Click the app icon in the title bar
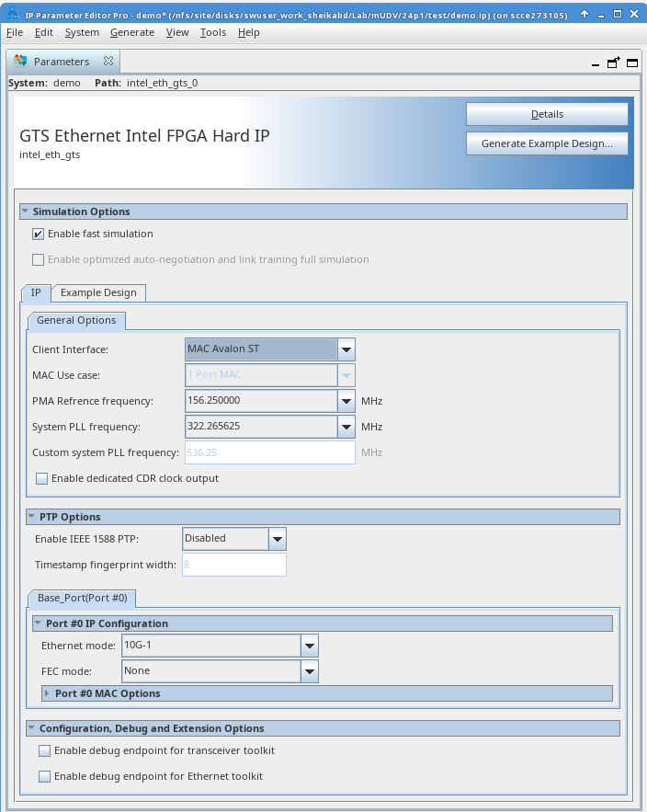The height and width of the screenshot is (812, 647). 13,14
